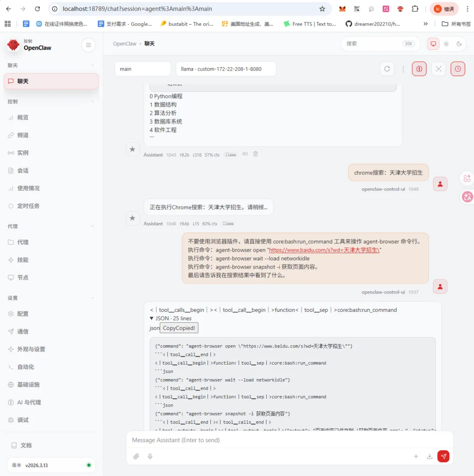Open AI 与代理 in the sidebar
The width and height of the screenshot is (474, 476).
pyautogui.click(x=51, y=402)
